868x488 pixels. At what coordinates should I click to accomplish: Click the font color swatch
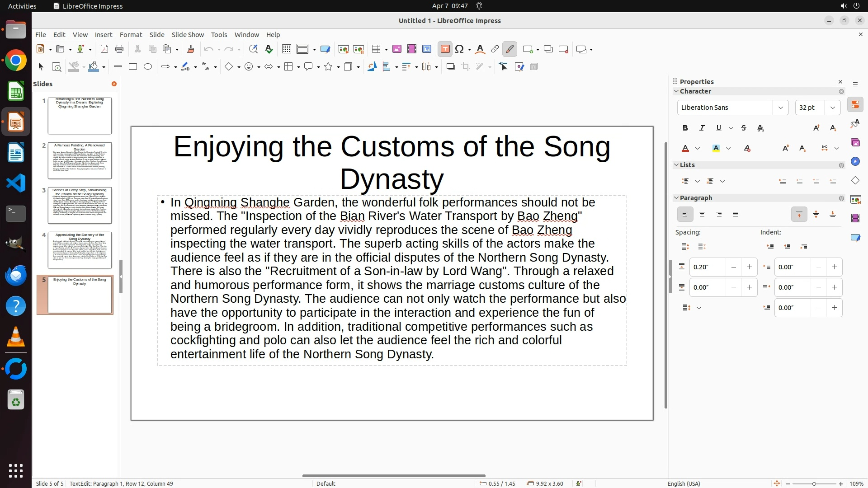coord(685,149)
